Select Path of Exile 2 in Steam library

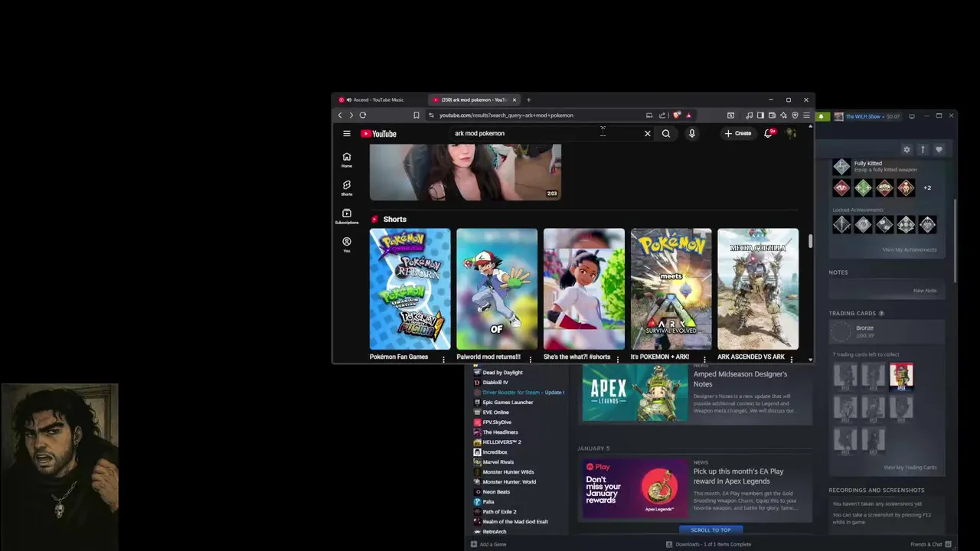[499, 512]
